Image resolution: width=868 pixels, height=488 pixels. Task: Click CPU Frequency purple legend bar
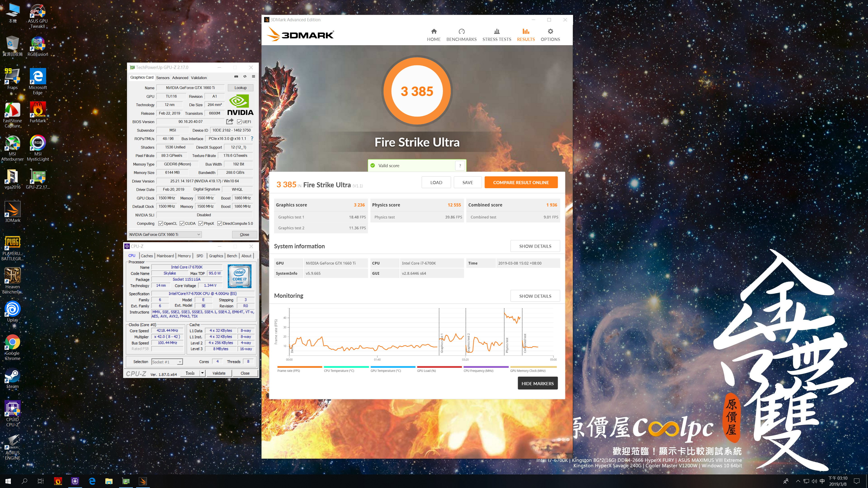click(486, 367)
